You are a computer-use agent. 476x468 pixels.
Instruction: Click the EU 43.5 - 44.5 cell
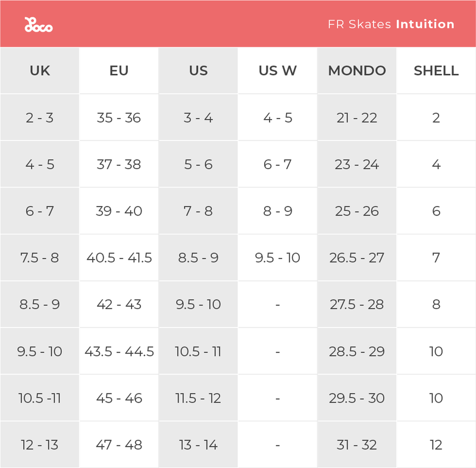click(119, 351)
